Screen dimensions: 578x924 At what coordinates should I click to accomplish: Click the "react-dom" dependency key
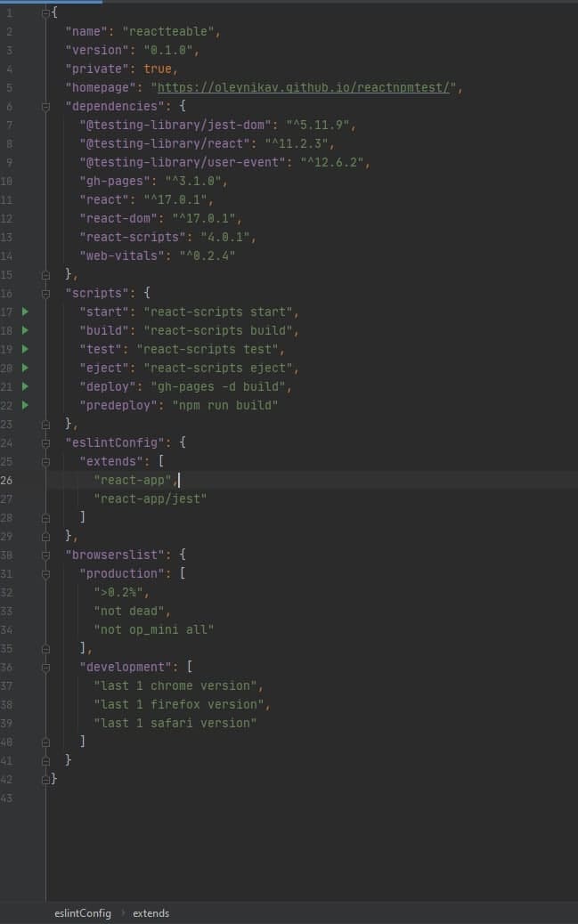118,219
